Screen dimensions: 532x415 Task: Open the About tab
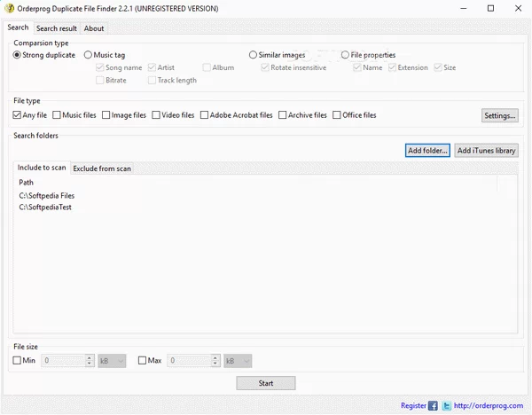pyautogui.click(x=94, y=28)
